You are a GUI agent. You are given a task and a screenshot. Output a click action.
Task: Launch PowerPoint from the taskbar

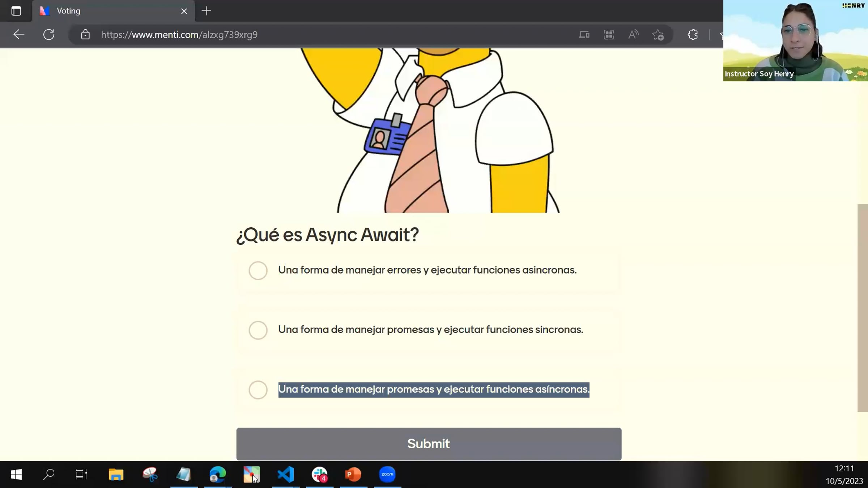pos(353,474)
